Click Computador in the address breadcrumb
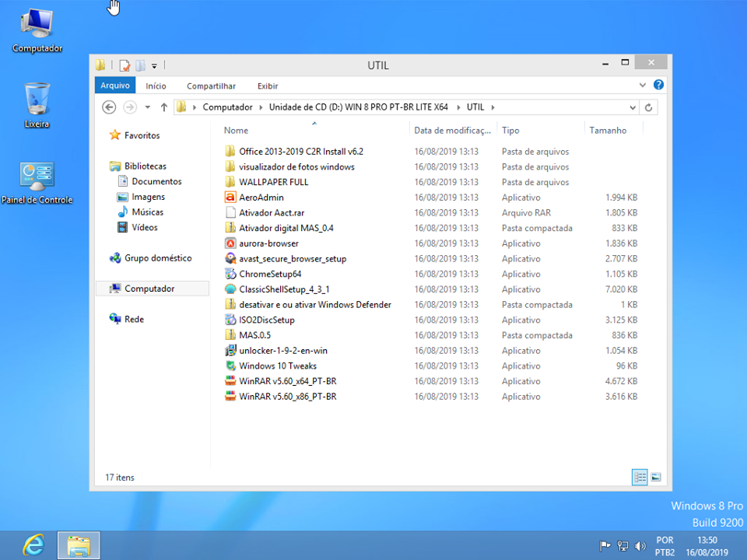Image resolution: width=747 pixels, height=560 pixels. (x=228, y=107)
